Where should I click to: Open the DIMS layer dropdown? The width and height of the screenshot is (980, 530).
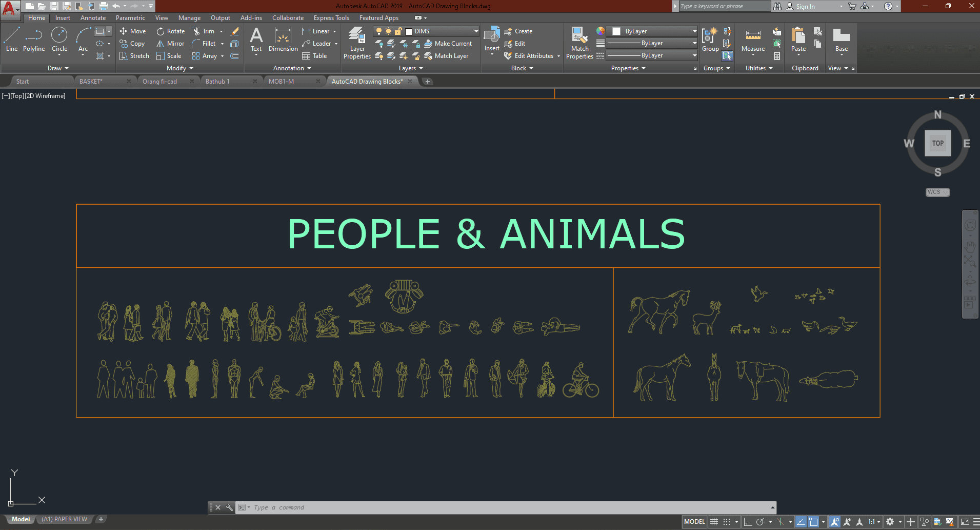(475, 31)
